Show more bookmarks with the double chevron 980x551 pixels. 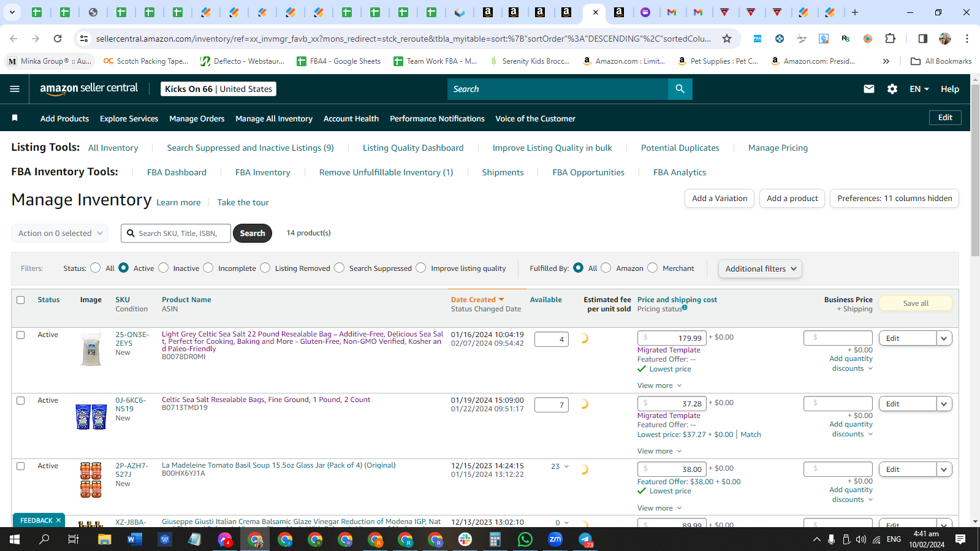(x=886, y=61)
